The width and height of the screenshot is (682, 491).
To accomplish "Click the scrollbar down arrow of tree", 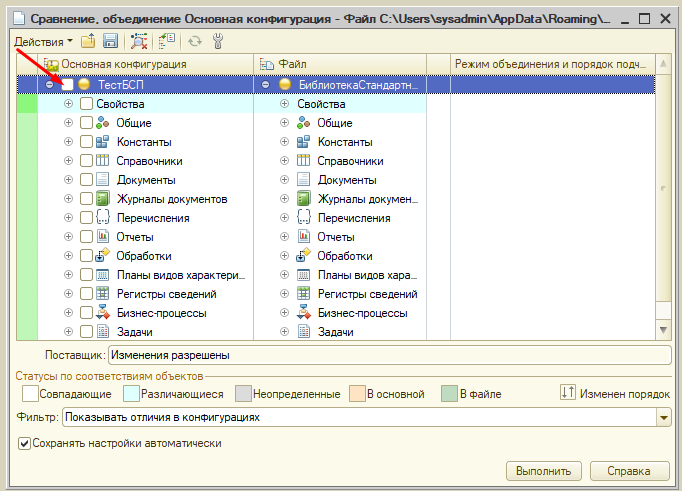I will (x=663, y=330).
